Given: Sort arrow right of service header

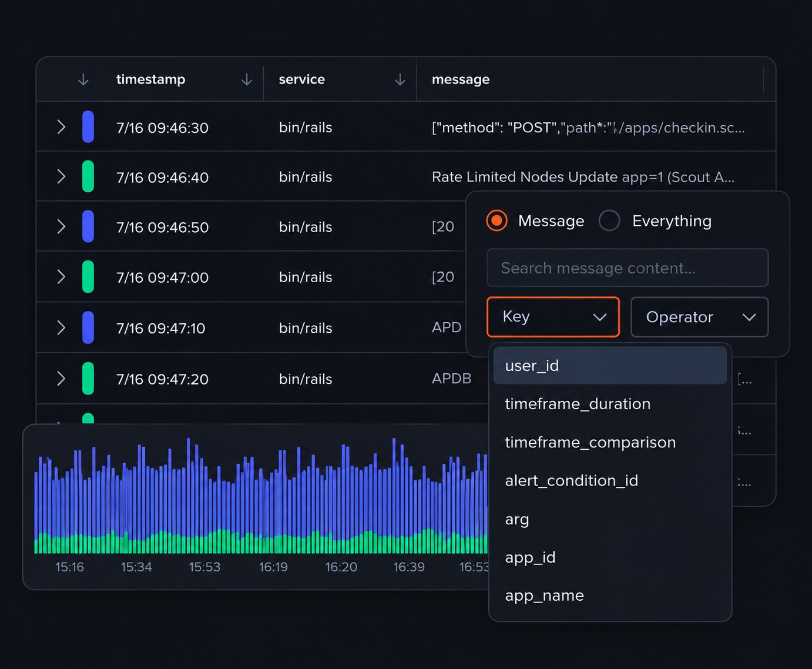Looking at the screenshot, I should pos(400,79).
